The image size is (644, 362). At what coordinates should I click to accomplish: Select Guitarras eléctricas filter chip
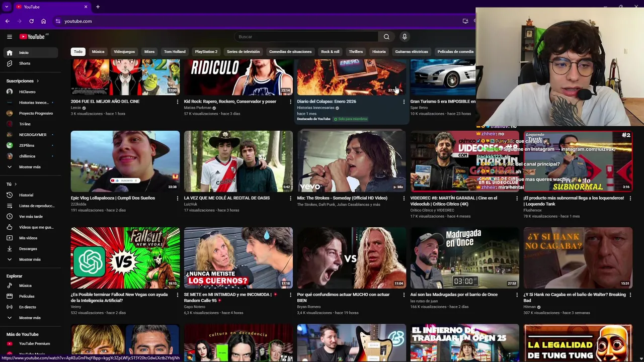(x=412, y=51)
